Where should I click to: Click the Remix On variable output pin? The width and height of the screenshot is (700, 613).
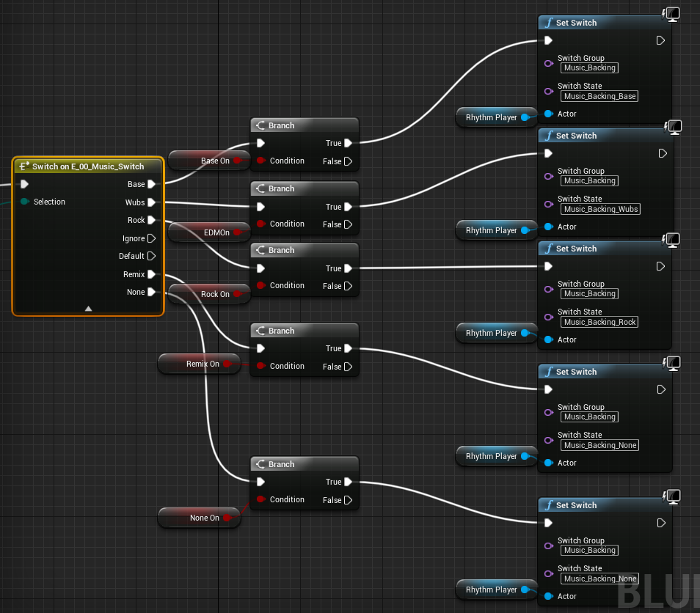coord(227,364)
